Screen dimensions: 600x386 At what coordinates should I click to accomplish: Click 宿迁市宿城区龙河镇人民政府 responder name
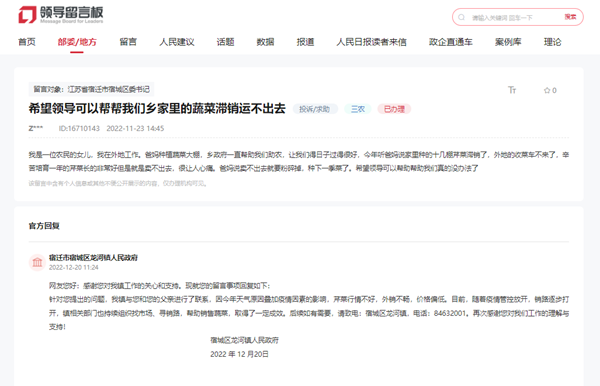93,257
